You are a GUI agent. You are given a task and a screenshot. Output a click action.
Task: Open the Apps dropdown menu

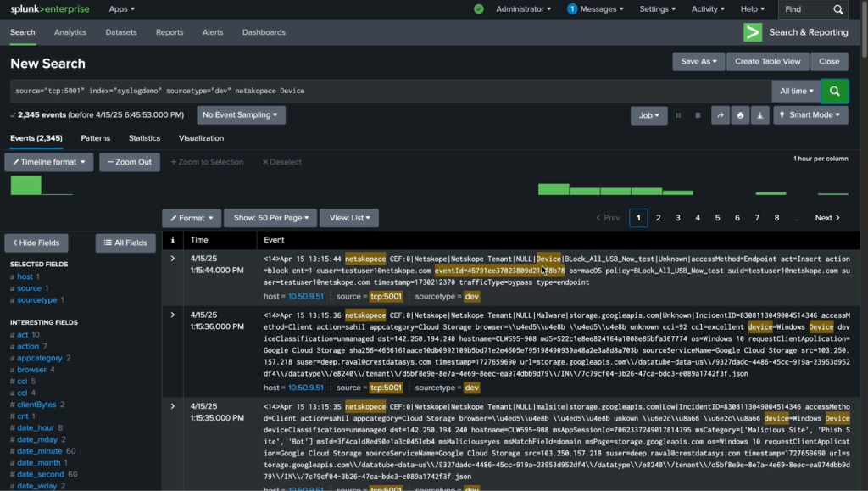122,8
